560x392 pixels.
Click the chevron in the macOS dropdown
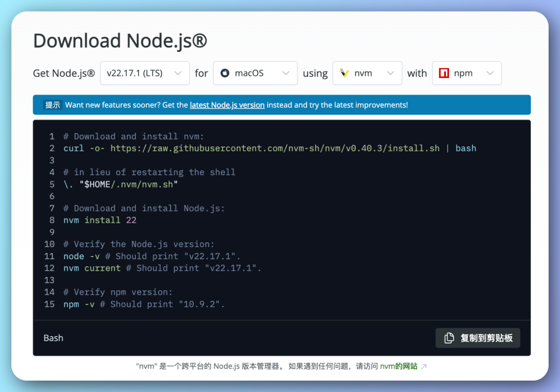(x=286, y=73)
